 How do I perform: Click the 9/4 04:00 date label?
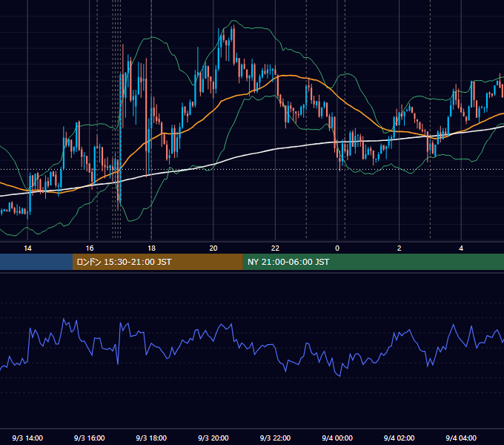click(x=461, y=438)
